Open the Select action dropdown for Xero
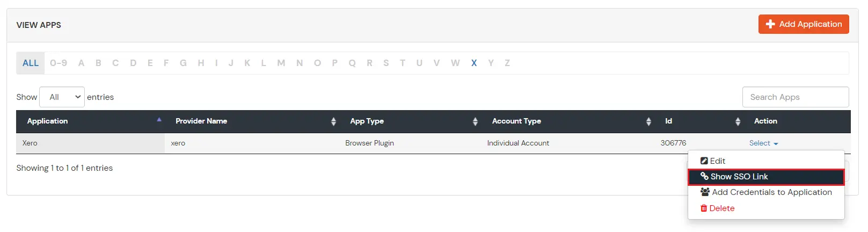Viewport: 868px width, 232px height. pyautogui.click(x=763, y=143)
